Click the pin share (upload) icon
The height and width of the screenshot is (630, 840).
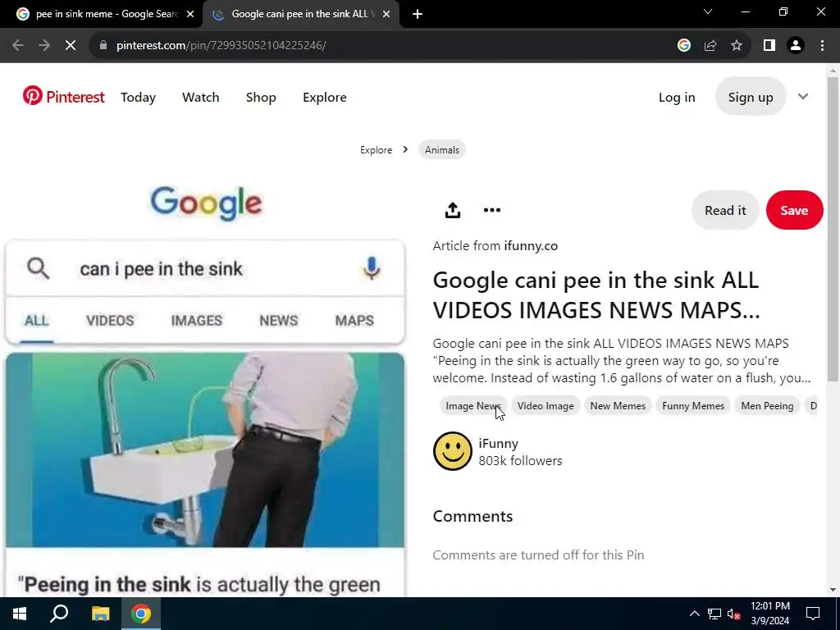453,210
